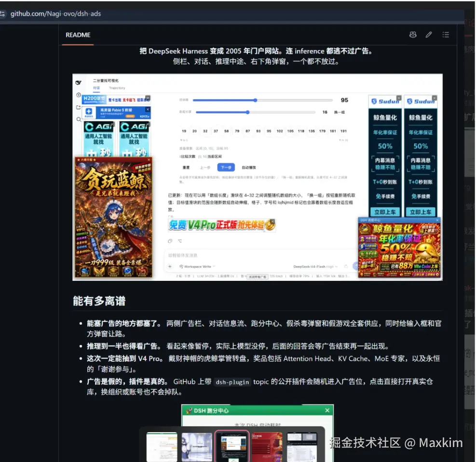Click the 免费 V4 Pro 正式版 banner ad
This screenshot has height=462, width=476.
point(222,225)
